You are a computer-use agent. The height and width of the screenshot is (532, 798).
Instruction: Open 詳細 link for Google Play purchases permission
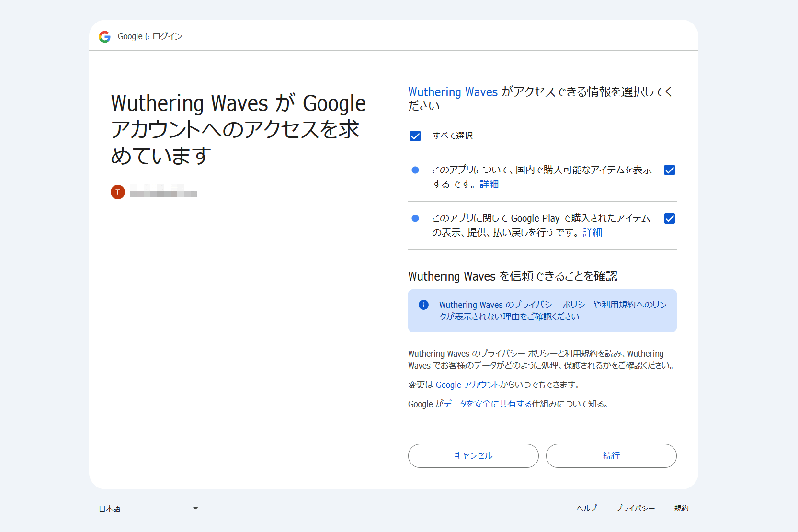[593, 233]
